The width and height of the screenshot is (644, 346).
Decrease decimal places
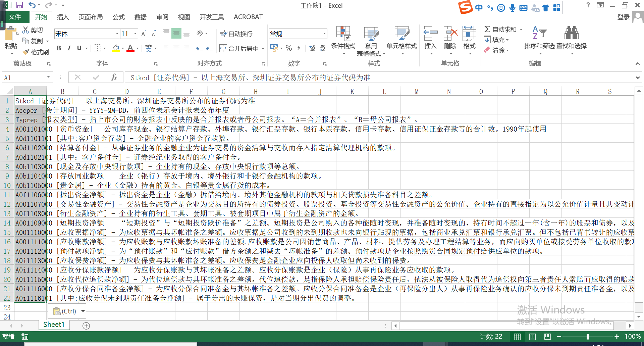click(x=322, y=48)
